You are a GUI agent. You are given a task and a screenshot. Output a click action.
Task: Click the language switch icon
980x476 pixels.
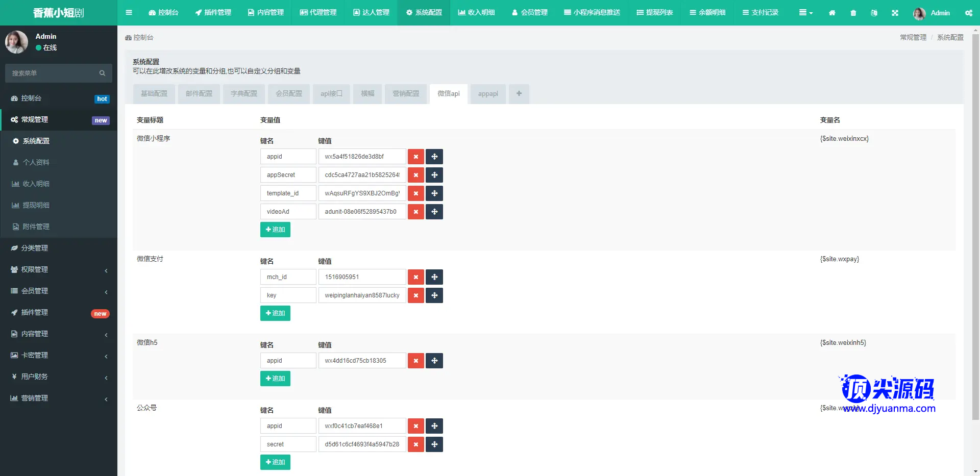[x=874, y=13]
